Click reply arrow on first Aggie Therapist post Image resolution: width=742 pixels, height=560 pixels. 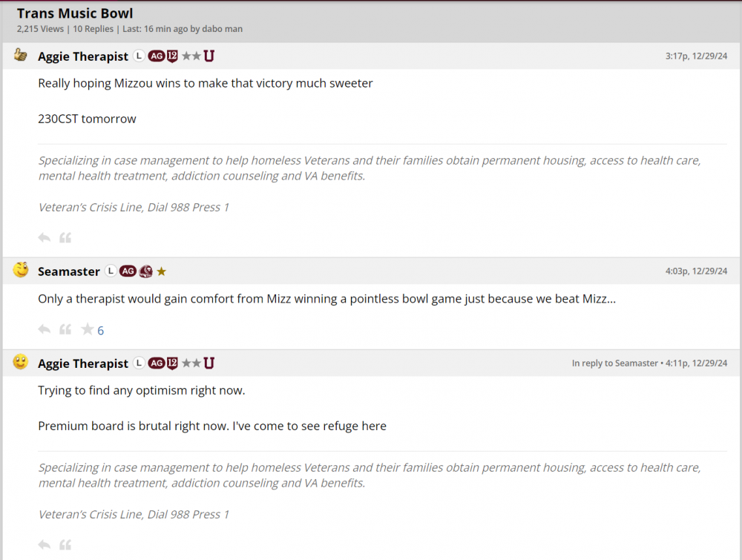coord(45,238)
